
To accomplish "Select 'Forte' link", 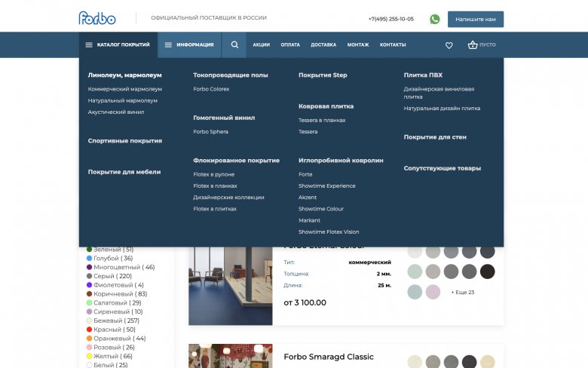I will [x=305, y=174].
